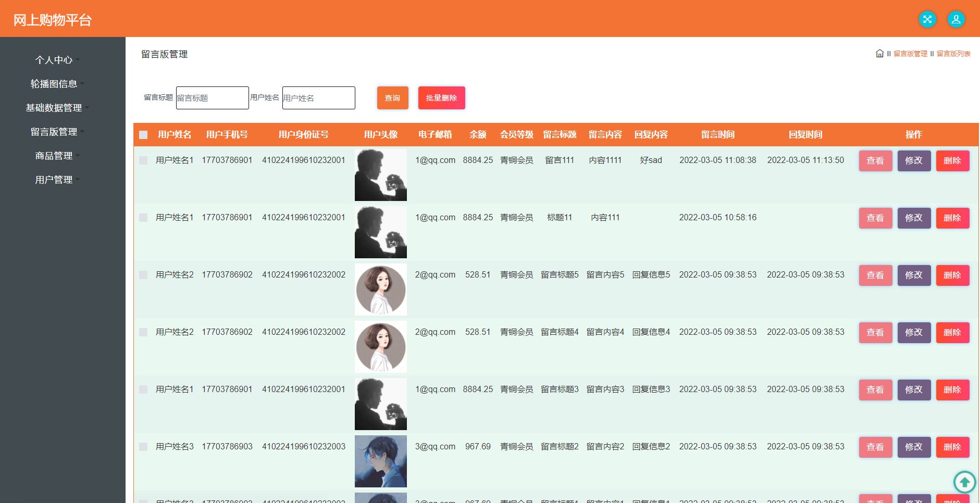The height and width of the screenshot is (503, 980).
Task: Check the row with 标题11
Action: (143, 218)
